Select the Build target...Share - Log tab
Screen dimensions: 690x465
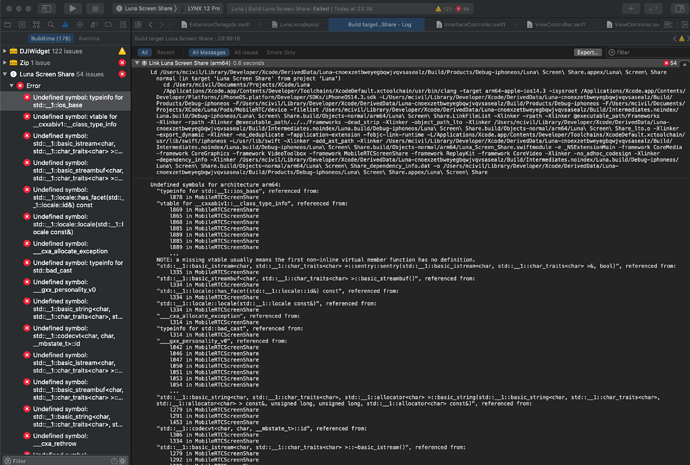[377, 25]
